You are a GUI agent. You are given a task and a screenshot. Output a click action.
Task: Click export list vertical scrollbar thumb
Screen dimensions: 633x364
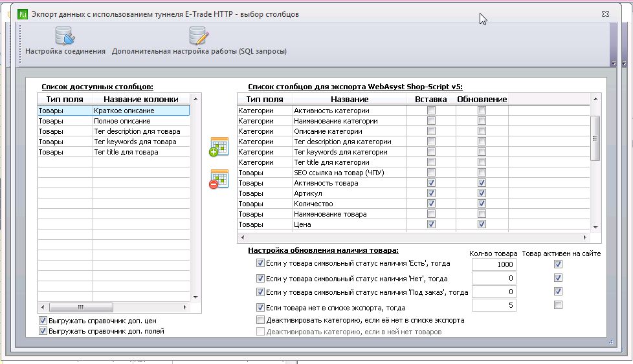(595, 138)
